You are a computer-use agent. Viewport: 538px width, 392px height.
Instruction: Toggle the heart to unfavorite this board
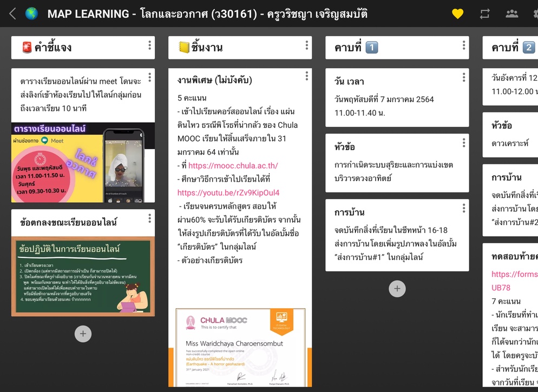(x=457, y=13)
